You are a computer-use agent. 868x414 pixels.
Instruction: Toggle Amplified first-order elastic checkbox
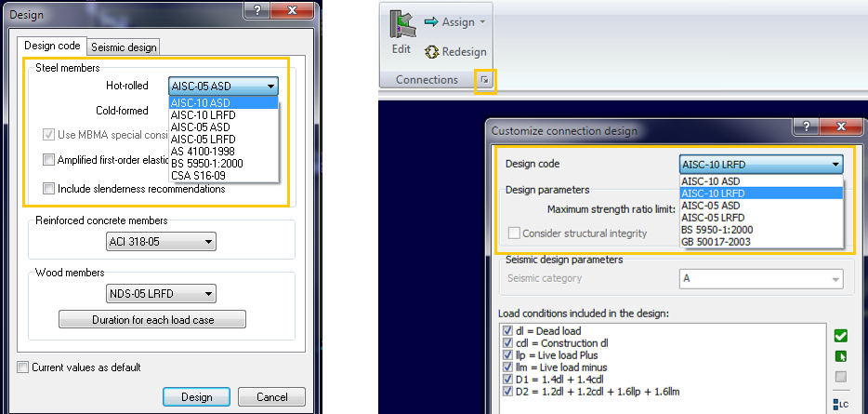click(x=48, y=160)
